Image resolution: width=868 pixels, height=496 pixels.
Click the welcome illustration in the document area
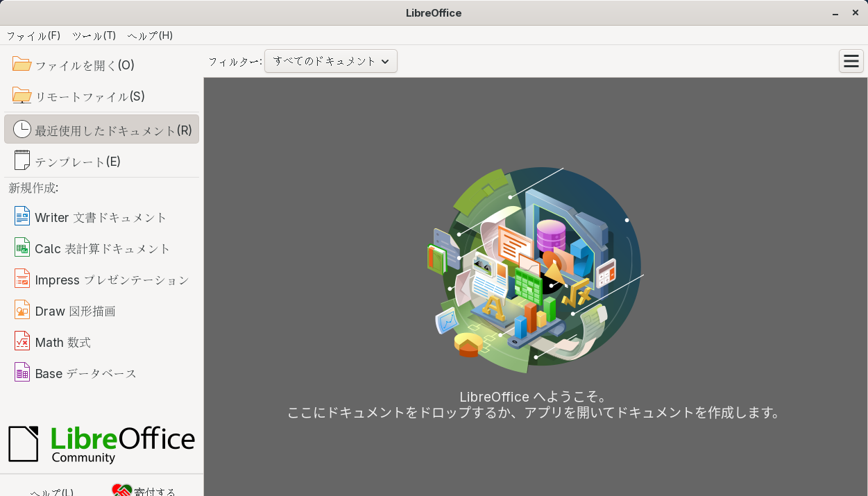pyautogui.click(x=535, y=267)
